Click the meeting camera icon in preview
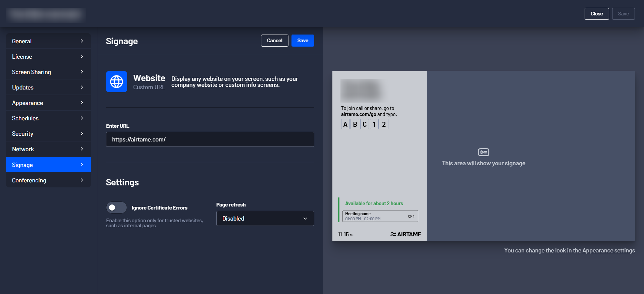 pyautogui.click(x=410, y=216)
